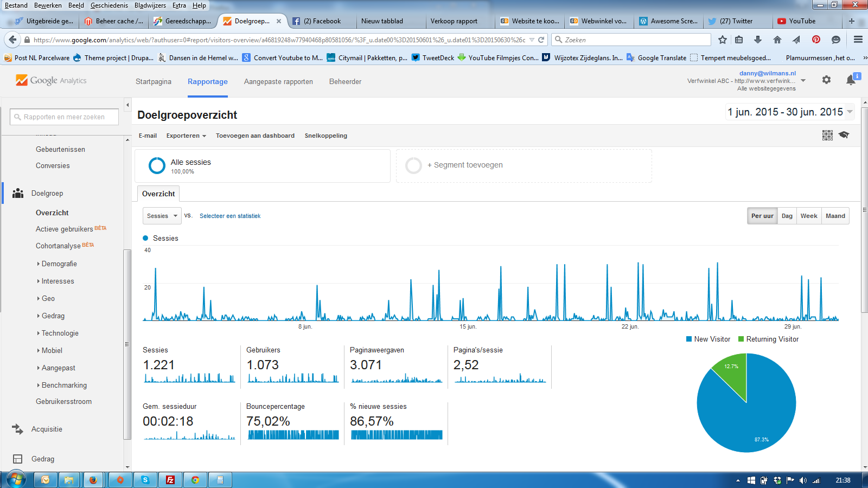Expand the Interesses menu

tap(58, 281)
